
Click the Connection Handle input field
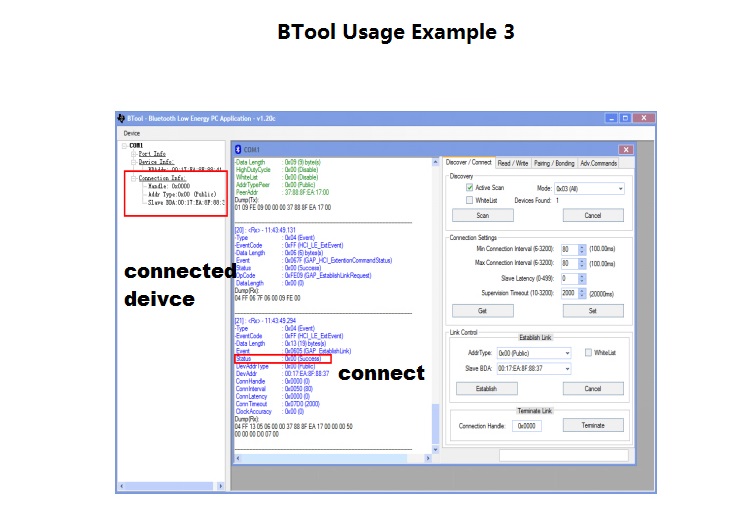pyautogui.click(x=527, y=426)
